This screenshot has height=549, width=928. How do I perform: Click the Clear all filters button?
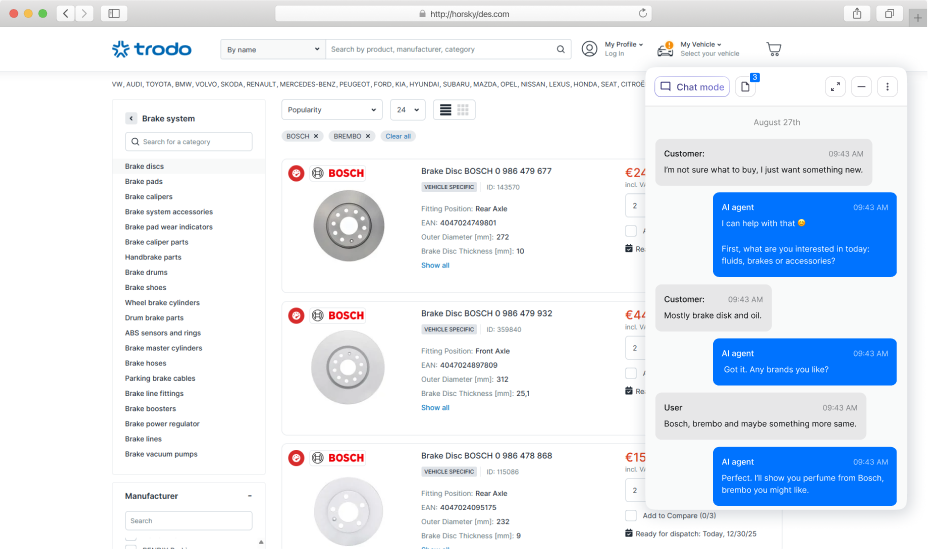coord(398,136)
